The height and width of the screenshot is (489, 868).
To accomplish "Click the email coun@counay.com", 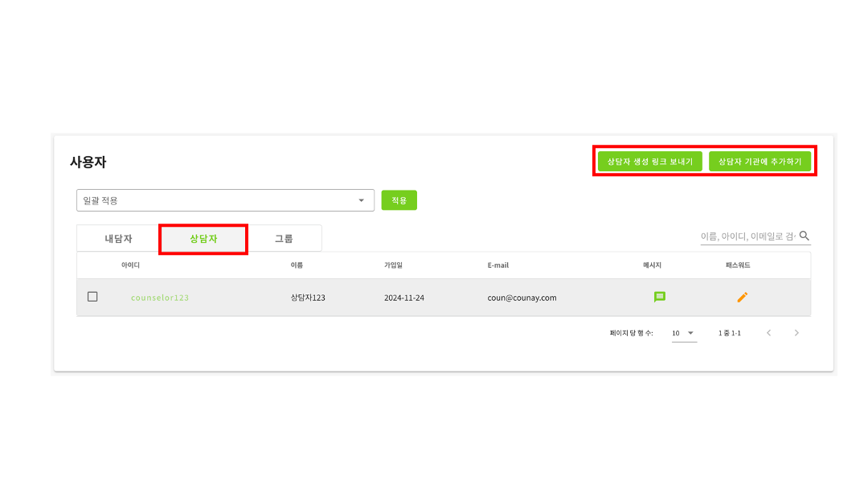I will 522,298.
